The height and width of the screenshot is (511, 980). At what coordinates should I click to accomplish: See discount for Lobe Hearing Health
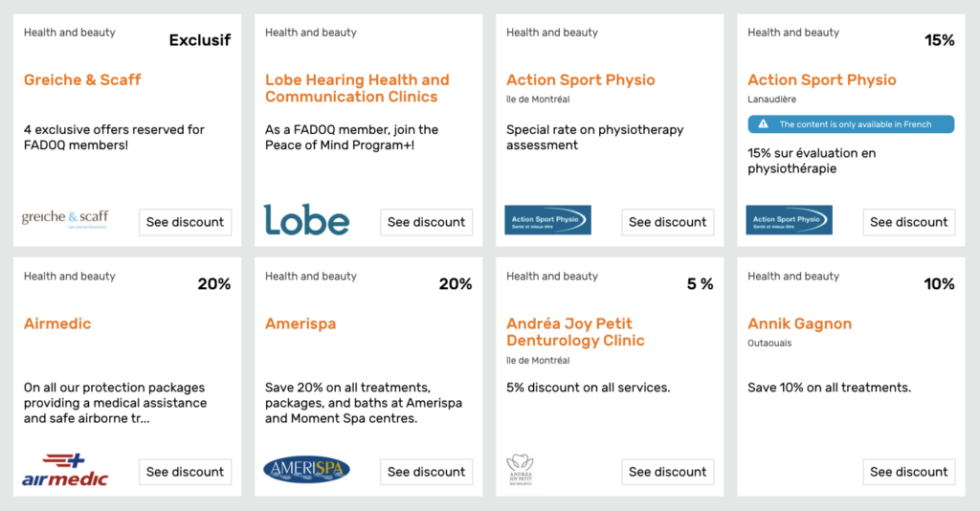click(426, 222)
